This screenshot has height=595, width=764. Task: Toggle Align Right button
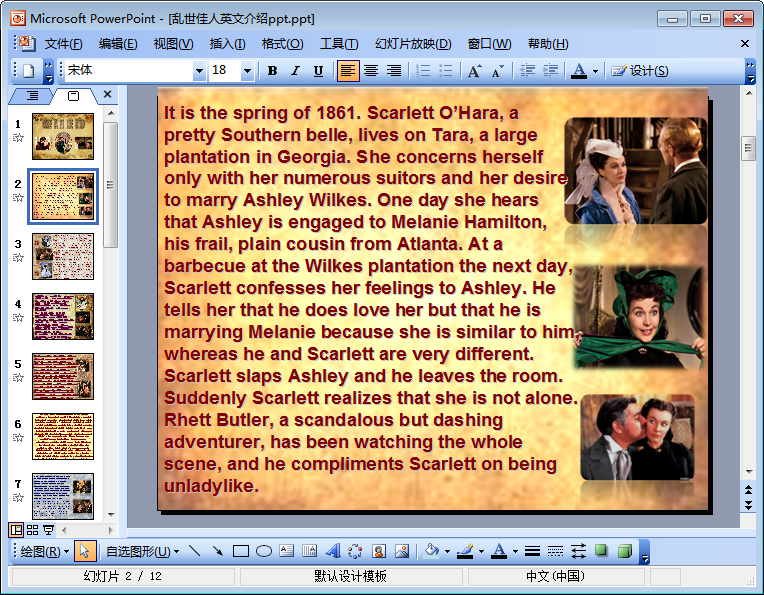(394, 71)
